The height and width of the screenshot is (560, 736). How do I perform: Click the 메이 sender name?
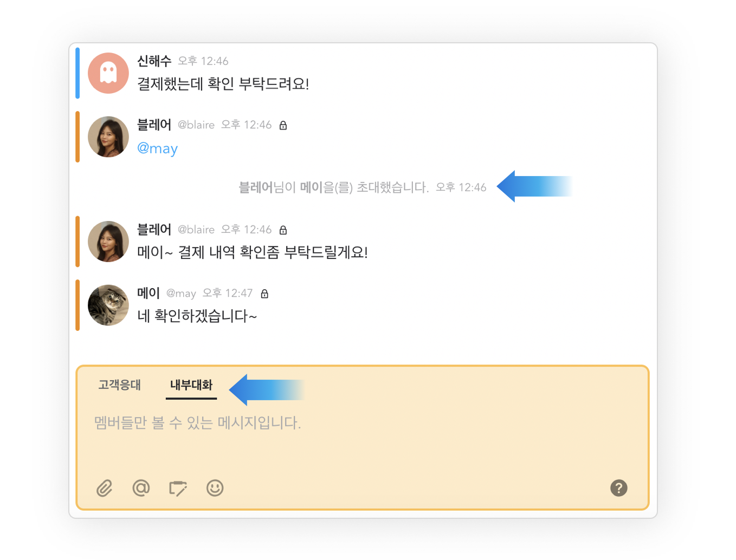pos(148,293)
